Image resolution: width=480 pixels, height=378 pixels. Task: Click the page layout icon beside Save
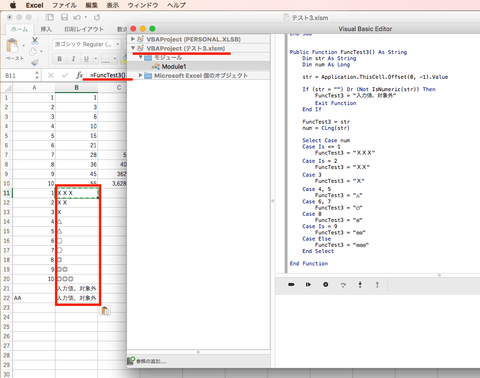pos(50,17)
